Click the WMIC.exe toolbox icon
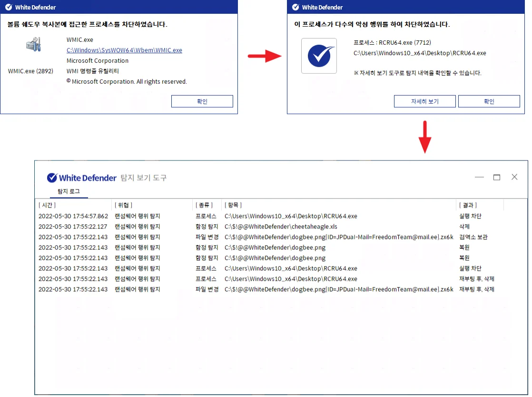 [33, 46]
